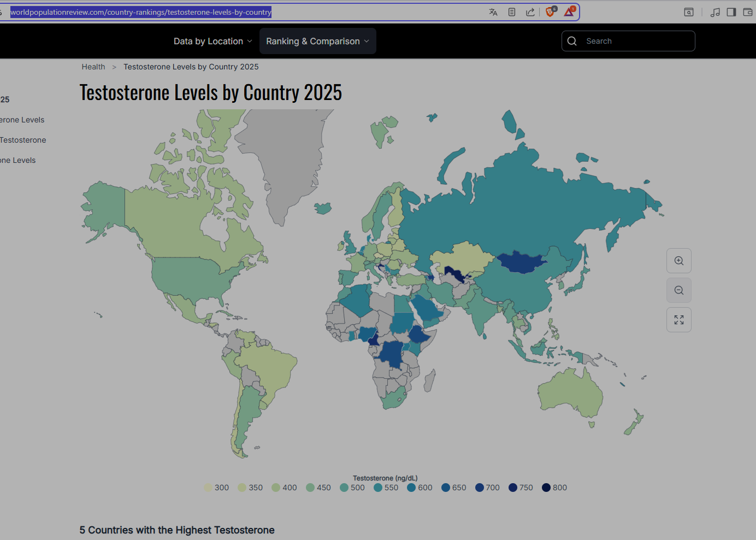This screenshot has height=540, width=756.
Task: Click the 350 legend swatch
Action: coord(242,488)
